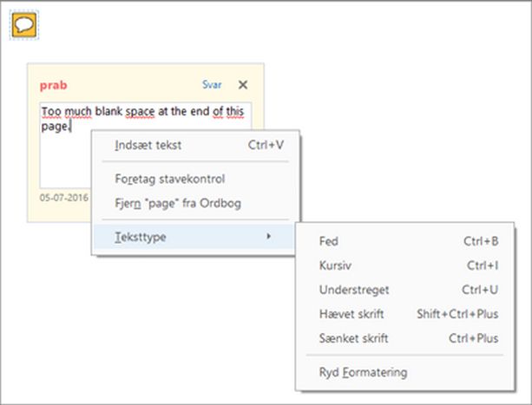Choose Hævet skrift superscript option
Screen dimensions: 532x405
(351, 314)
